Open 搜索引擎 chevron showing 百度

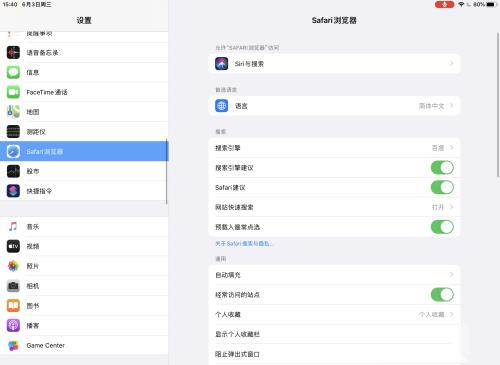click(452, 148)
